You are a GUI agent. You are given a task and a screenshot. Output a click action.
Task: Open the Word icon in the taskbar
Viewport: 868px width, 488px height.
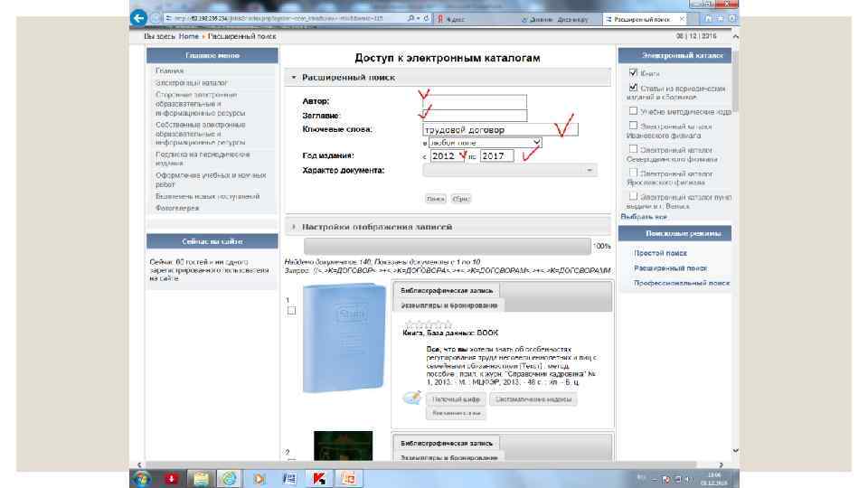[289, 479]
